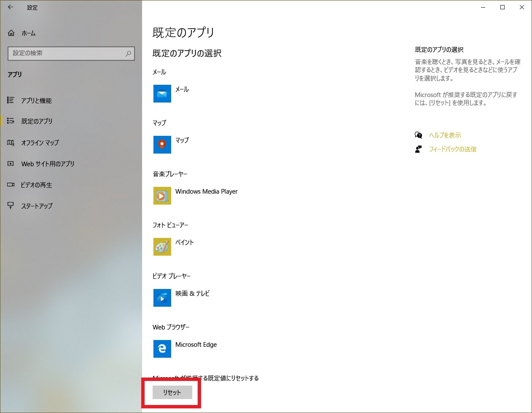This screenshot has width=532, height=413.
Task: Click the フォト ビューアー label
Action: 170,225
